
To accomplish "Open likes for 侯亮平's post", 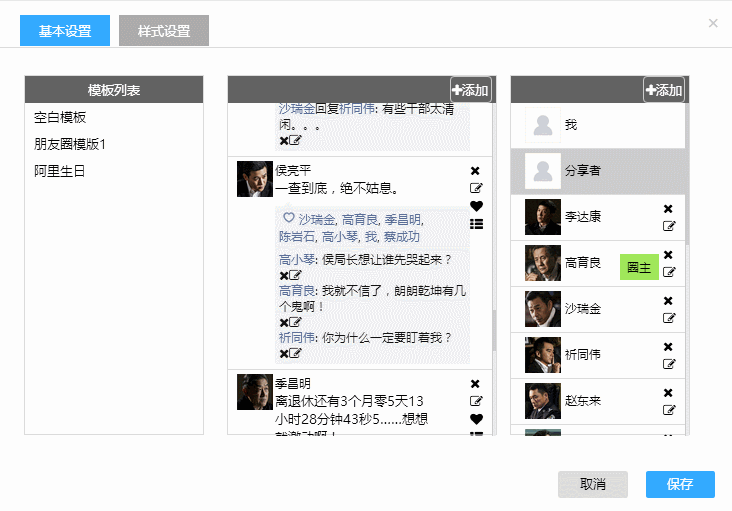I will pyautogui.click(x=476, y=206).
